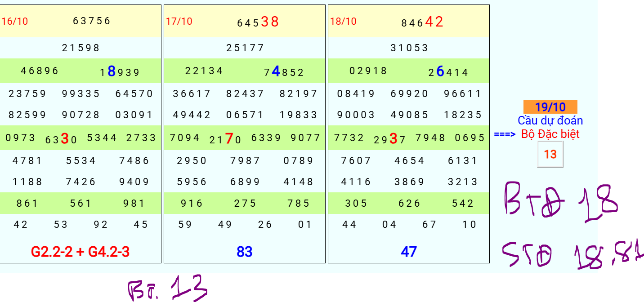This screenshot has width=644, height=302.
Task: Select the four-digit number 4654
Action: pyautogui.click(x=409, y=160)
